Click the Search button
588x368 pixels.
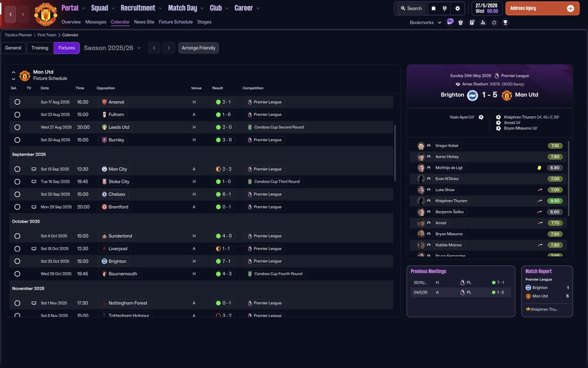[411, 8]
